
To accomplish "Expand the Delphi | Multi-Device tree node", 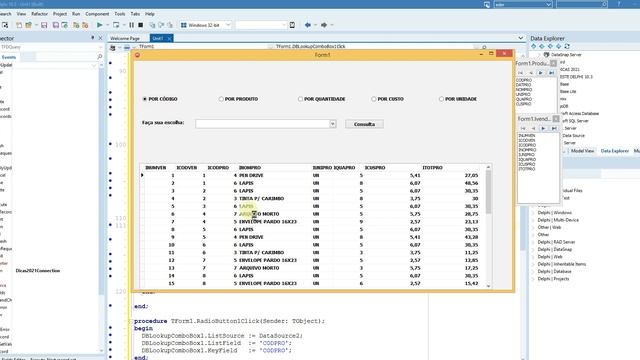I will pos(533,220).
